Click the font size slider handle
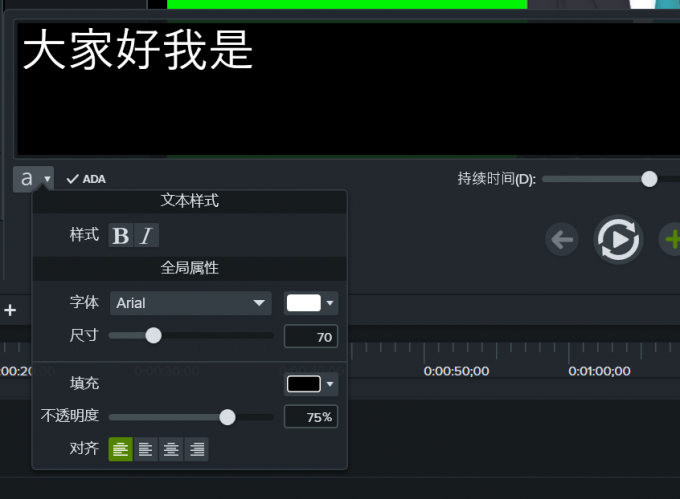This screenshot has width=680, height=499. (x=153, y=336)
